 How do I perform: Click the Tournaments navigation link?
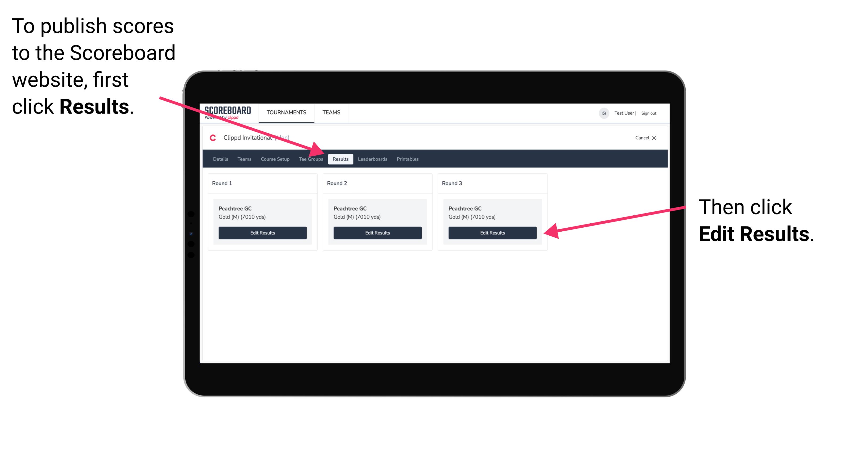[x=286, y=112]
